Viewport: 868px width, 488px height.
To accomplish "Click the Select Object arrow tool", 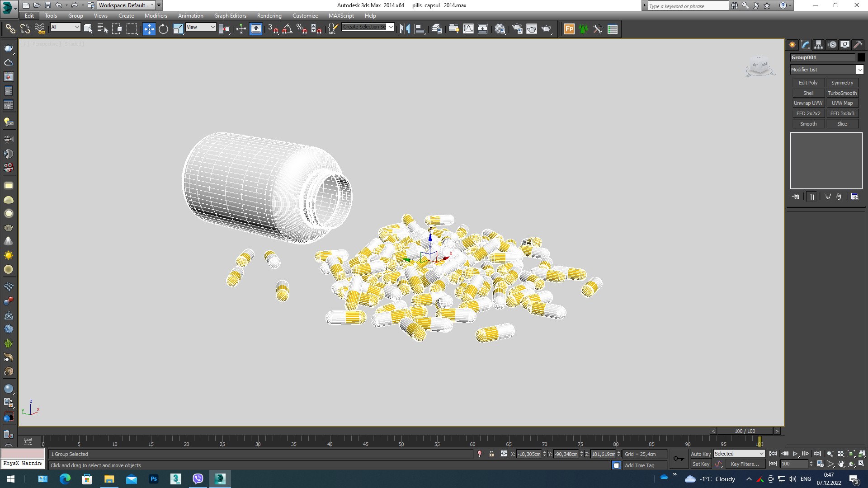I will click(88, 29).
